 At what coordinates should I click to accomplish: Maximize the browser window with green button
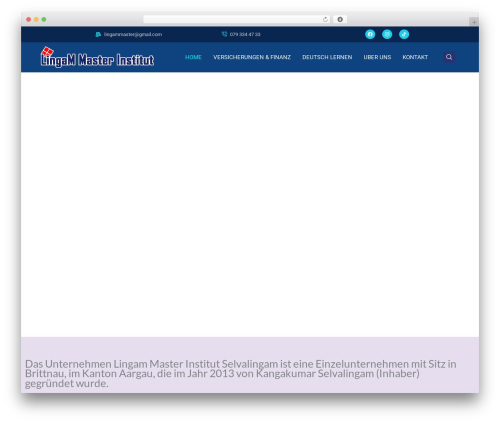pos(44,19)
